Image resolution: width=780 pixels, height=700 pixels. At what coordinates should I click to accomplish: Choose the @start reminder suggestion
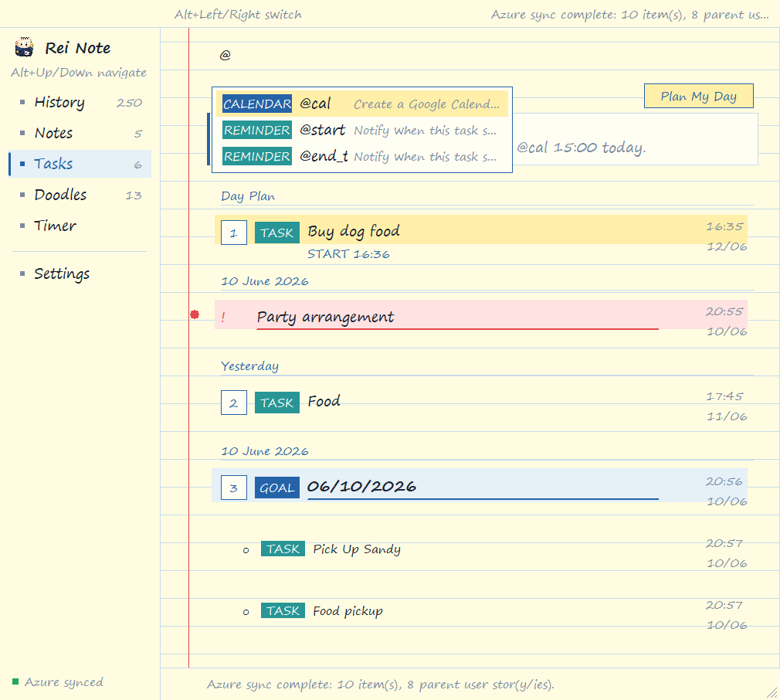click(362, 130)
